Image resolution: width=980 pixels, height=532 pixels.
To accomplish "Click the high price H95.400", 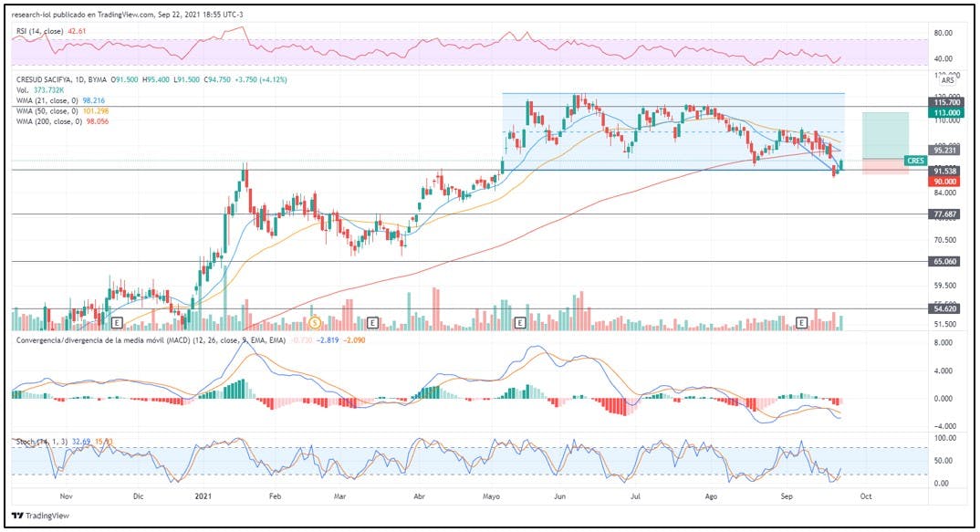I will [156, 80].
